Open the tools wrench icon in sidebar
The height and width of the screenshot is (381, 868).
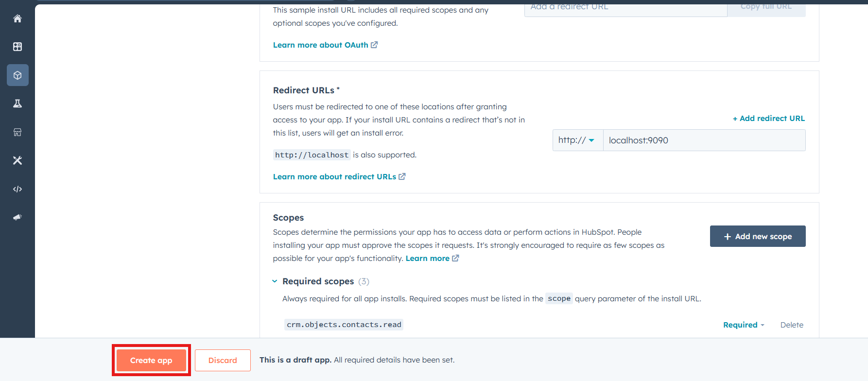coord(17,160)
